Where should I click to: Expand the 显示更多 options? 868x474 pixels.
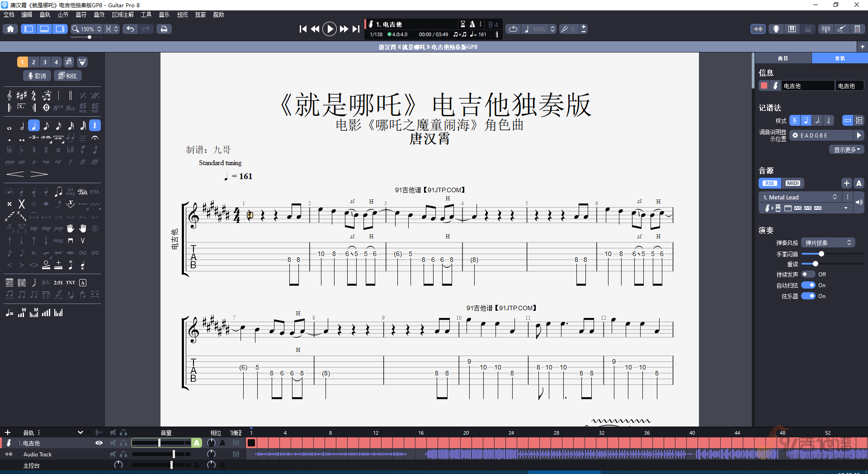[x=847, y=150]
